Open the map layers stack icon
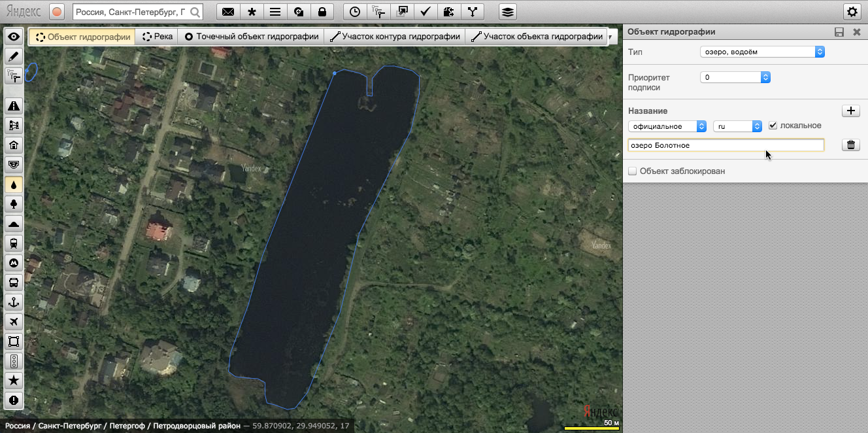This screenshot has width=868, height=433. [x=508, y=12]
